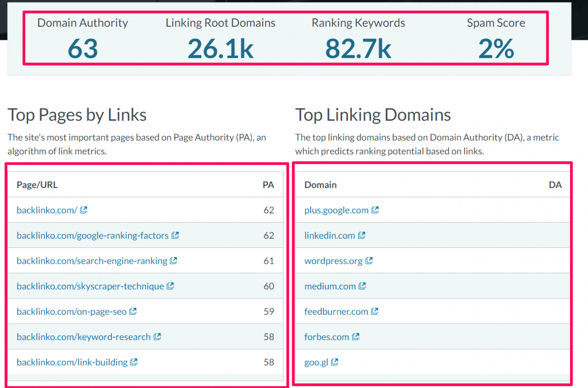Open the medium.com domain link
Screen dimensions: 588x388
coord(330,286)
